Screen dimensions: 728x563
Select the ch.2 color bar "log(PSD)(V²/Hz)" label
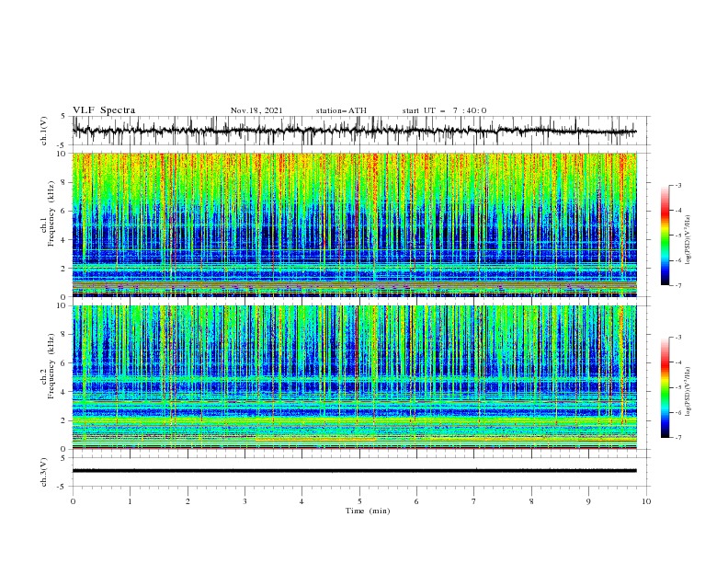coord(688,392)
